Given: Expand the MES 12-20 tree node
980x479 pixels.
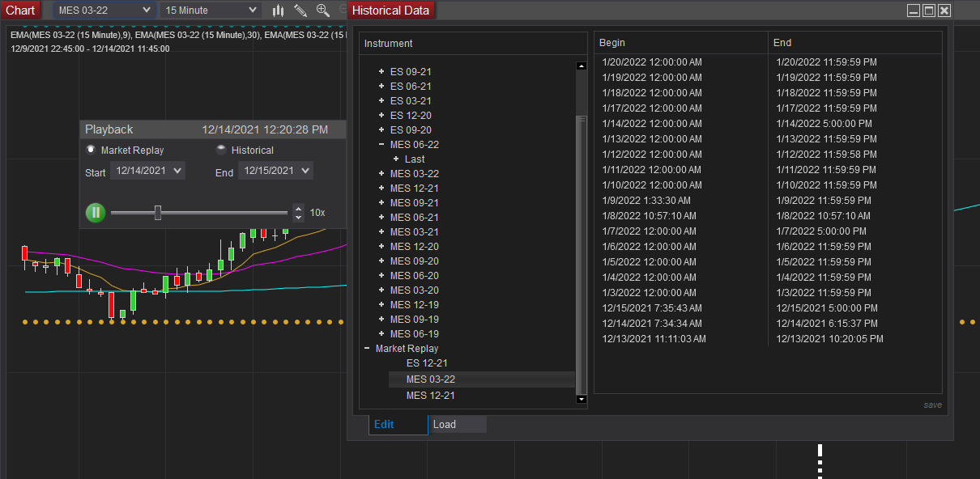Looking at the screenshot, I should (381, 247).
